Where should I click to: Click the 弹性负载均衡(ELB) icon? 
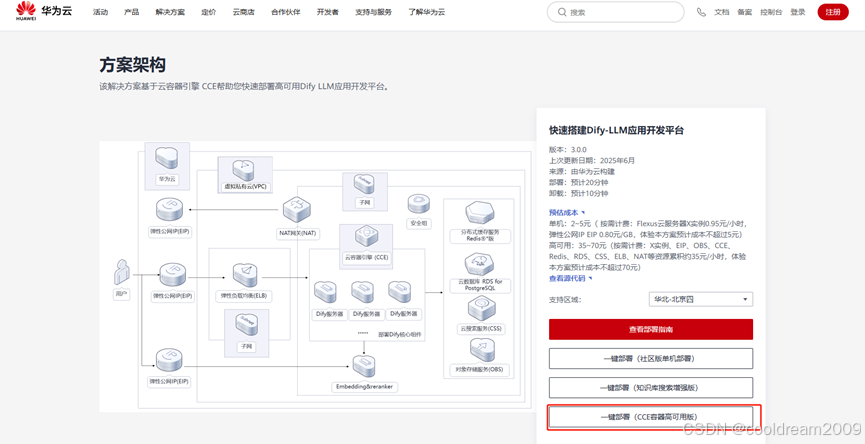244,275
